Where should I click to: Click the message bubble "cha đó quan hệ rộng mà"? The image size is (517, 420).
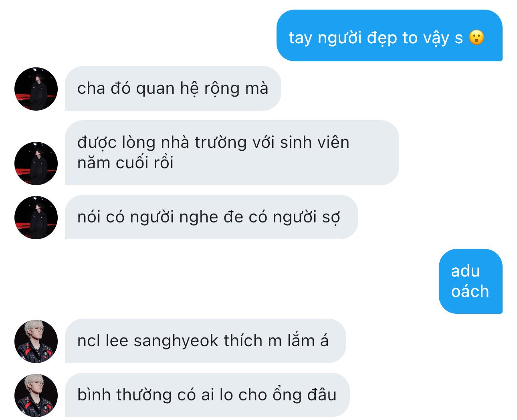pyautogui.click(x=173, y=89)
